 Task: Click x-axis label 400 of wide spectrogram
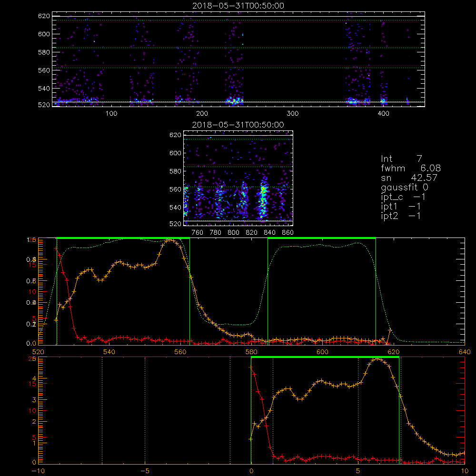pos(383,114)
